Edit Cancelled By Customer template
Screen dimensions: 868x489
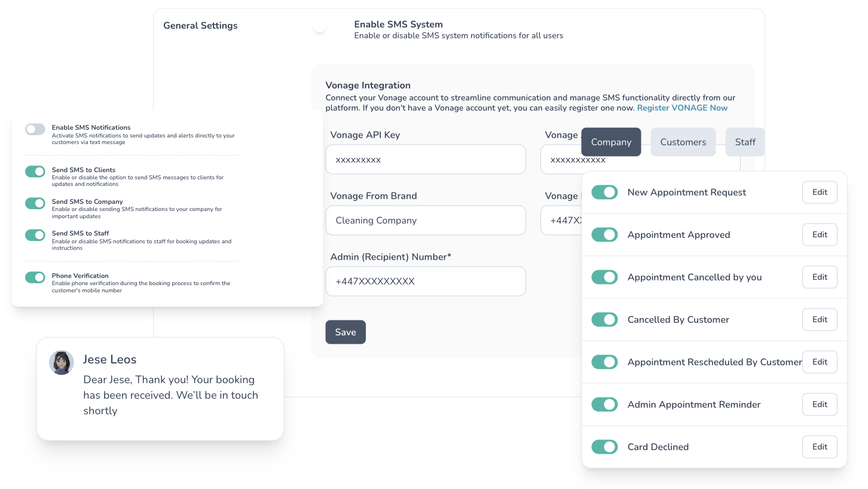pos(820,320)
